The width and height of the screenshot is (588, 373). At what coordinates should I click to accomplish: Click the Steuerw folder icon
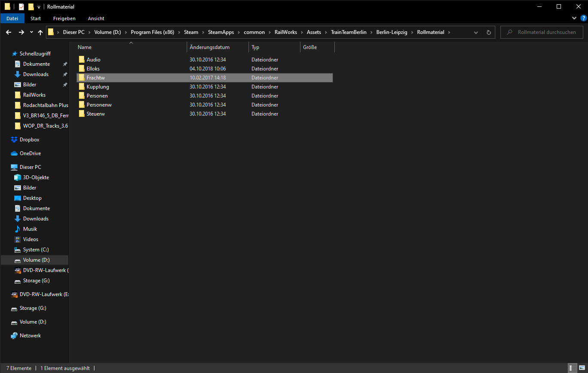click(82, 114)
